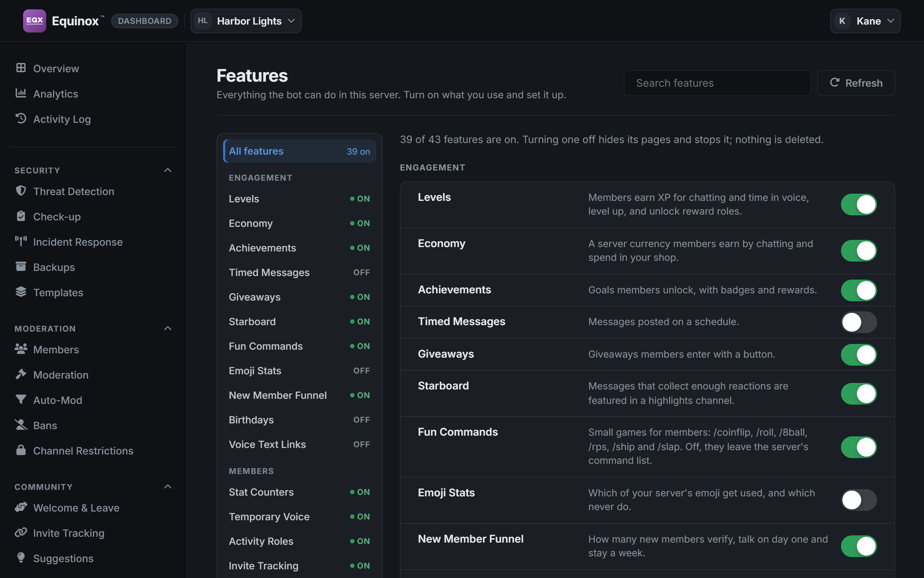924x578 pixels.
Task: Open the Harbor Lights server dropdown
Action: click(x=246, y=21)
